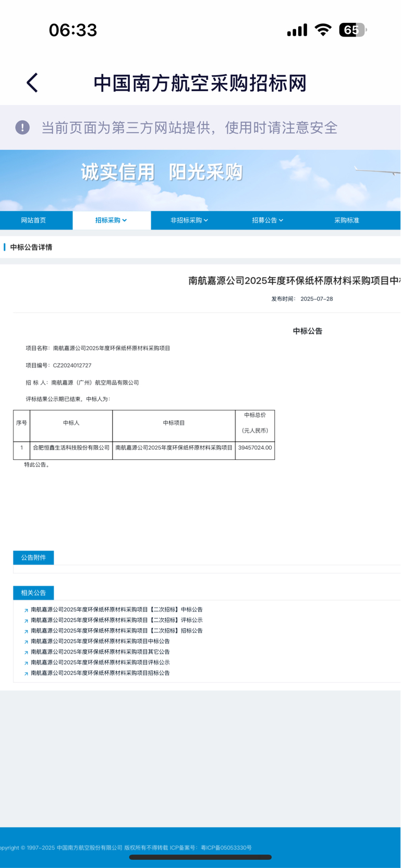This screenshot has width=401, height=868.
Task: Select the 公告附件 tab
Action: pyautogui.click(x=33, y=558)
